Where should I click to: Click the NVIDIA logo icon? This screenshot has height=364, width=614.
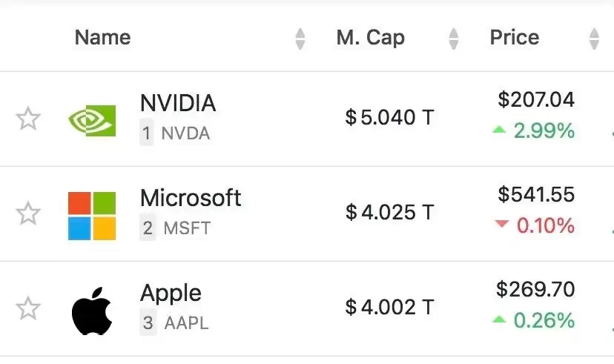click(x=92, y=119)
